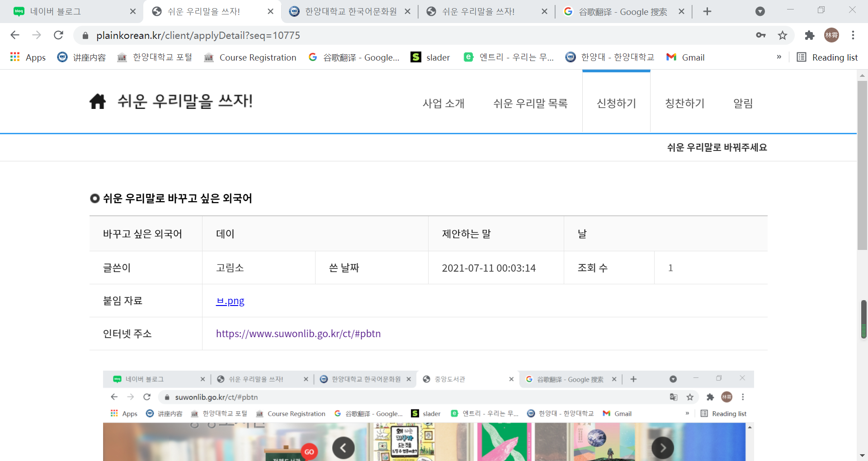The image size is (868, 461).
Task: Open the Chrome three-dot menu
Action: (x=853, y=35)
